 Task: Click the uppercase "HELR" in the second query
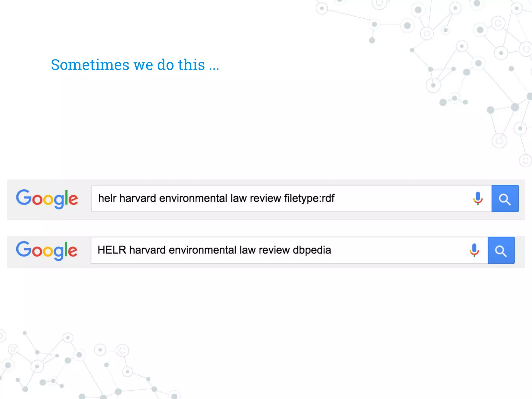coord(112,250)
